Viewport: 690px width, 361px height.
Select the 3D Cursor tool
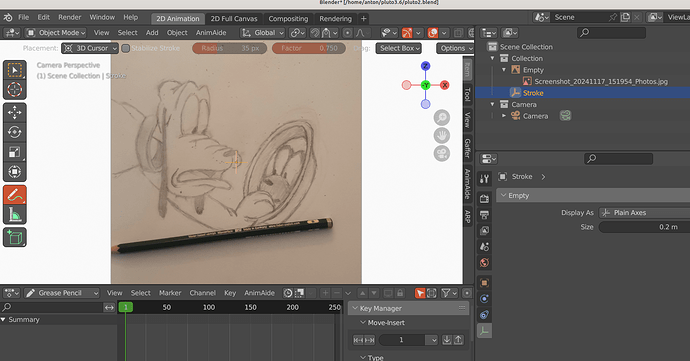15,89
